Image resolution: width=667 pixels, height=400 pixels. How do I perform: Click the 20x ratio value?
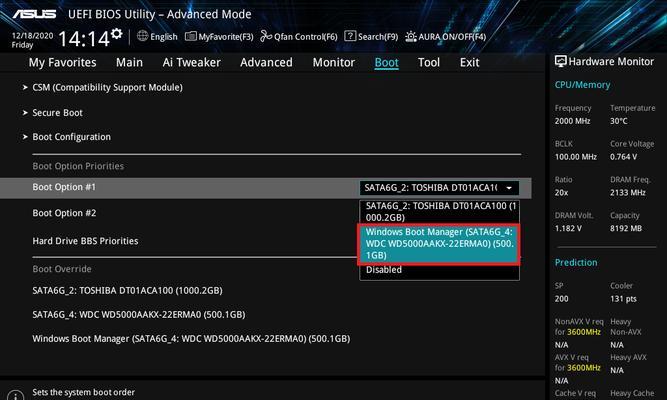pyautogui.click(x=562, y=193)
